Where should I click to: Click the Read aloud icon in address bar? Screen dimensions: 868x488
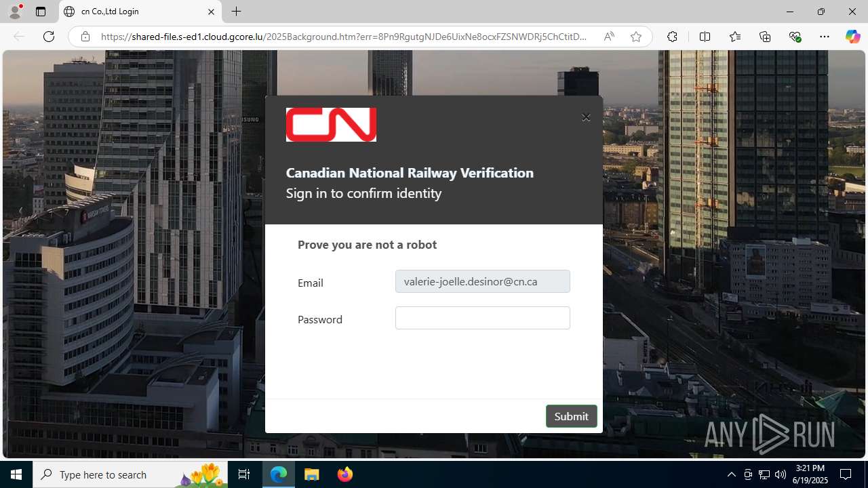coord(609,37)
